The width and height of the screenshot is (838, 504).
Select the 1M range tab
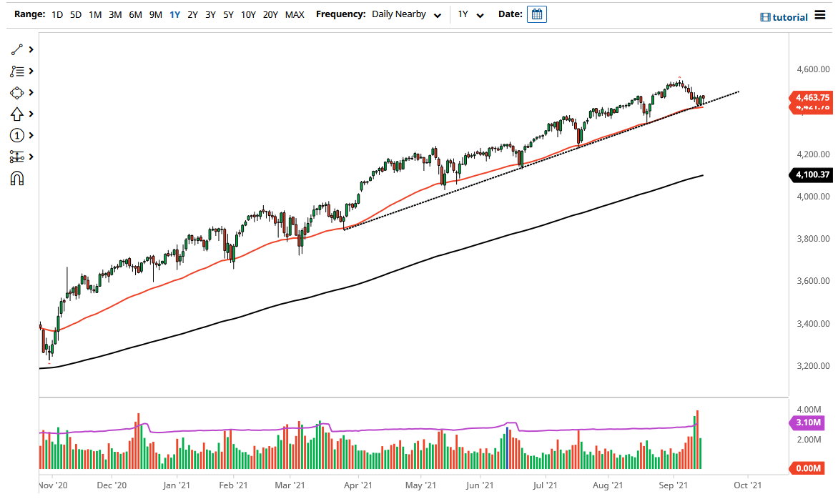(x=95, y=14)
